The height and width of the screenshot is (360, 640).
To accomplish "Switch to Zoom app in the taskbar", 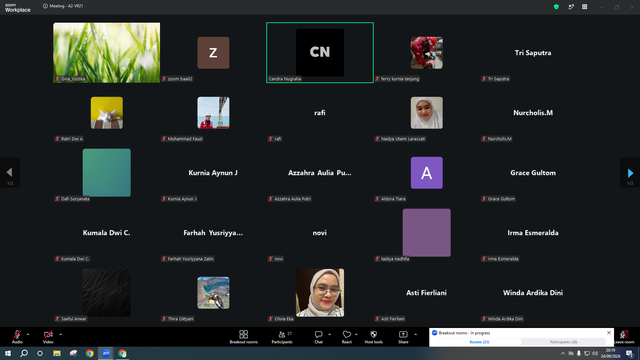I will click(x=106, y=353).
